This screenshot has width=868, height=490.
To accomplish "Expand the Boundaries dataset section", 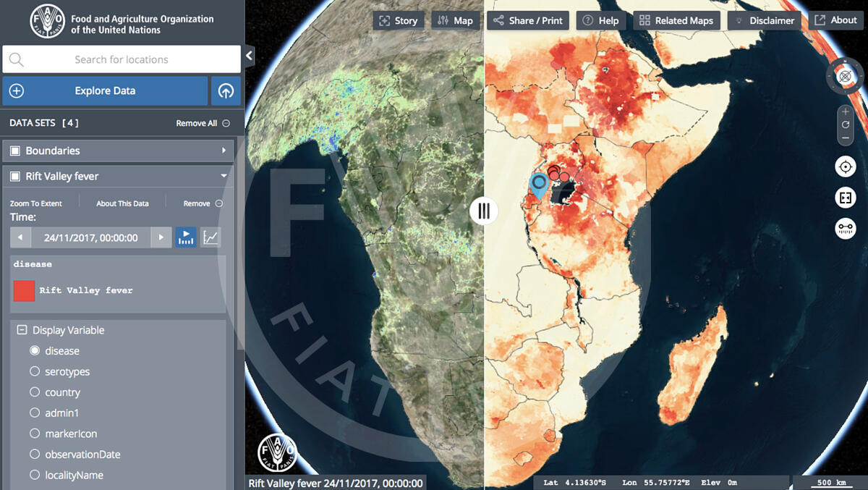I will pos(224,151).
